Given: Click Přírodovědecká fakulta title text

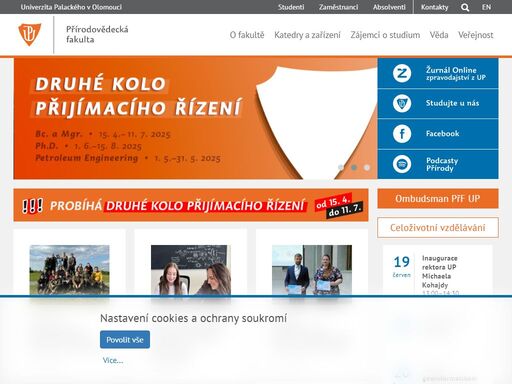Looking at the screenshot, I should tap(97, 34).
